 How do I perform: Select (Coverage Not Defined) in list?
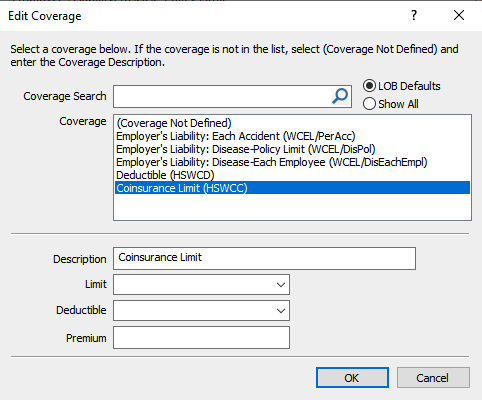click(174, 123)
